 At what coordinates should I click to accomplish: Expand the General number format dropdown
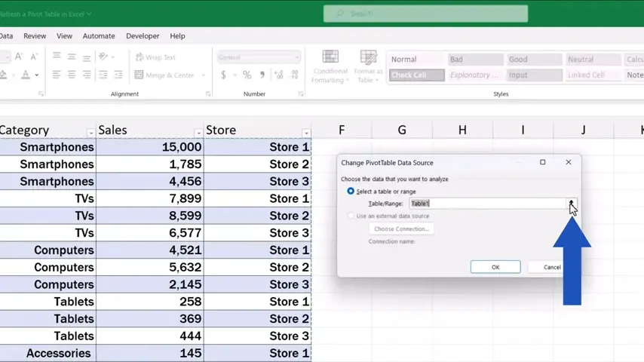point(296,57)
